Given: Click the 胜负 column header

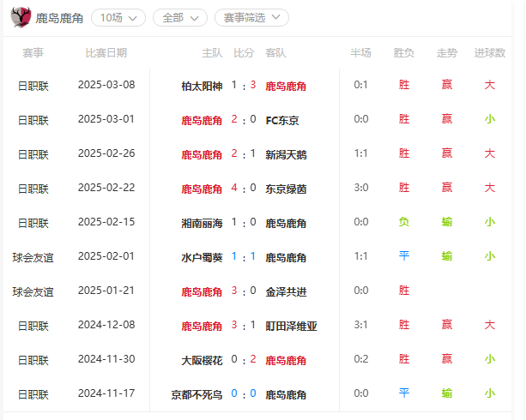Looking at the screenshot, I should (x=403, y=53).
